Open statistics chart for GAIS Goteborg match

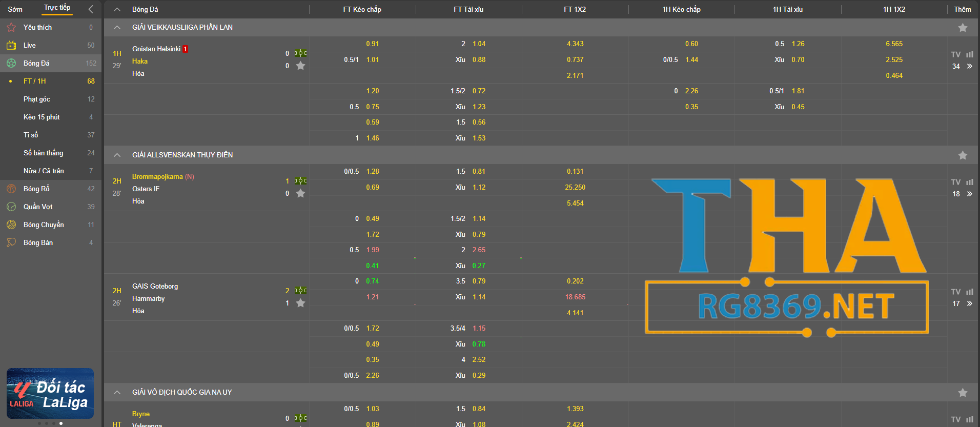pos(969,292)
